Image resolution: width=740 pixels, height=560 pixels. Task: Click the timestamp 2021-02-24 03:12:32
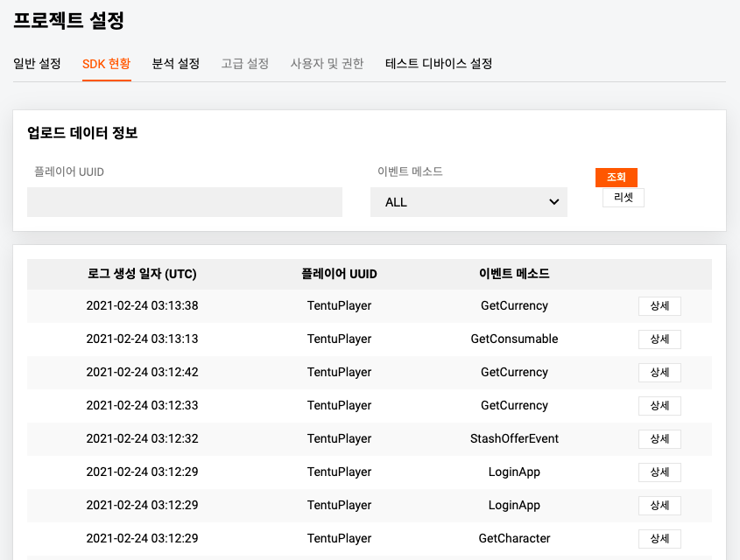point(142,438)
